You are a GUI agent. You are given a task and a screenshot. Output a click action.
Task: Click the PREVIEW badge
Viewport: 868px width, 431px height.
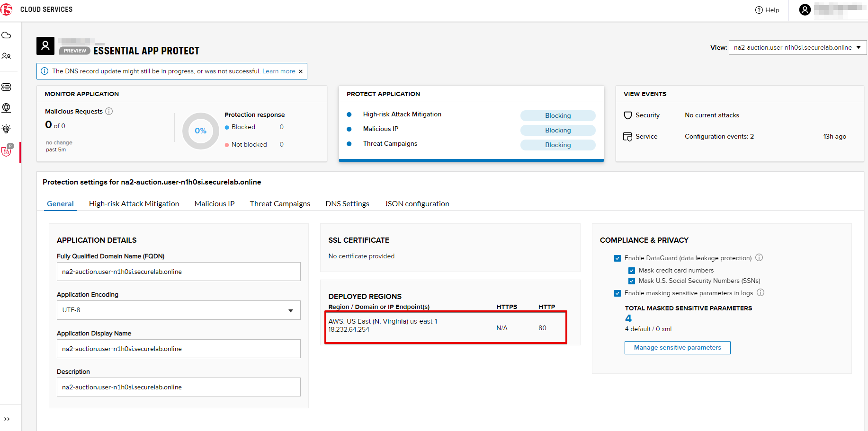point(75,51)
